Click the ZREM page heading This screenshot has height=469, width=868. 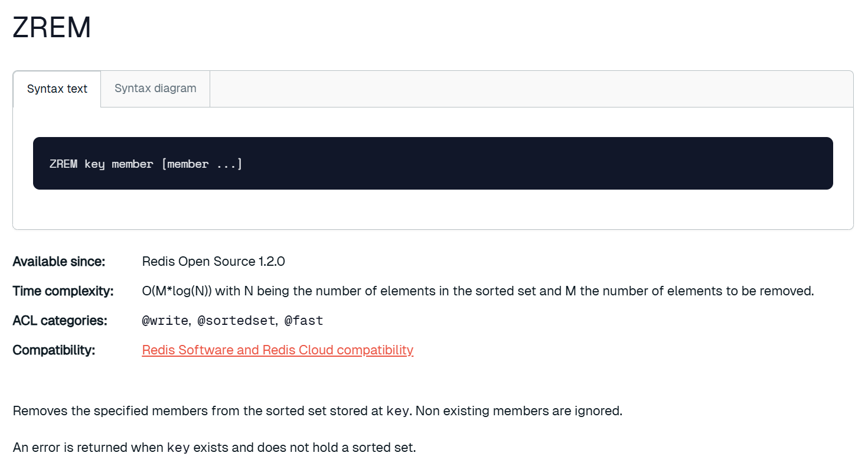52,28
